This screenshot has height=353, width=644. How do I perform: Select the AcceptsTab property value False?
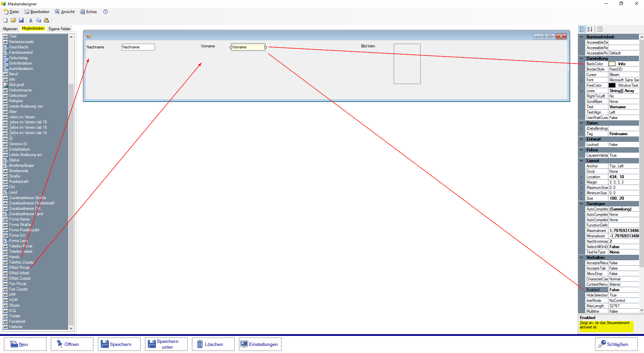[x=624, y=268]
